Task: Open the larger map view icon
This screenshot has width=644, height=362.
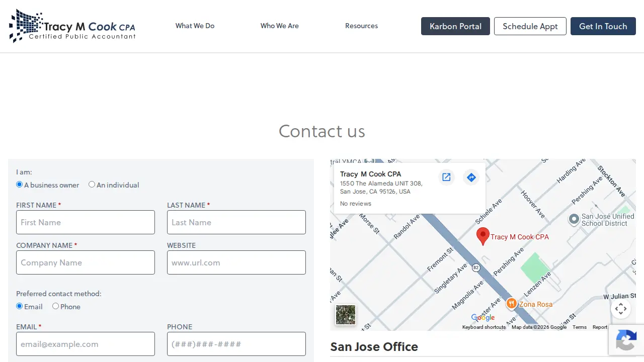Action: pos(446,177)
